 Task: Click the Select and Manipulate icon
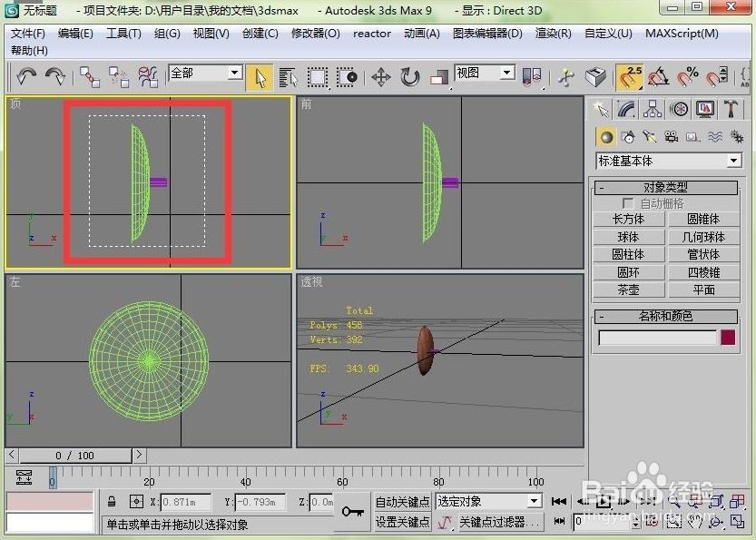(x=566, y=77)
